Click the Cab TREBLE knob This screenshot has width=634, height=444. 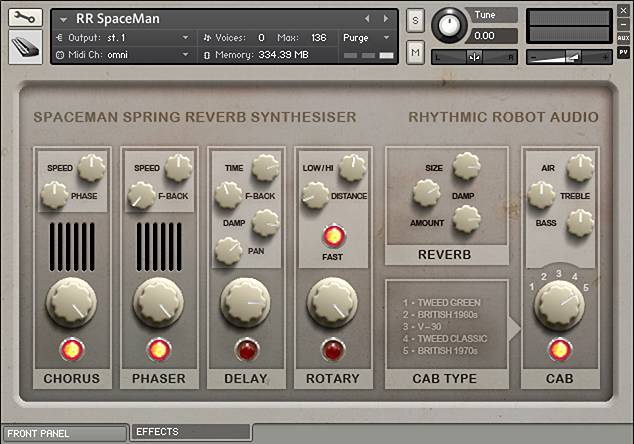(541, 195)
